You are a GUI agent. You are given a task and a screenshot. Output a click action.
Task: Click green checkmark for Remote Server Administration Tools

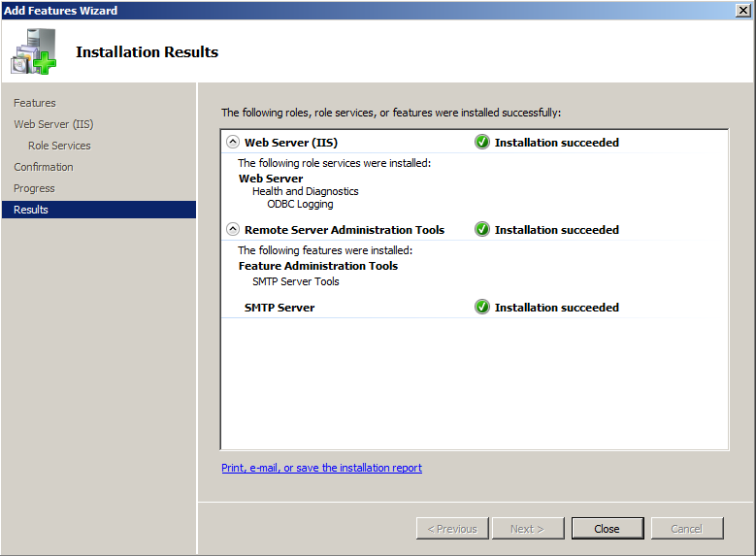coord(482,230)
